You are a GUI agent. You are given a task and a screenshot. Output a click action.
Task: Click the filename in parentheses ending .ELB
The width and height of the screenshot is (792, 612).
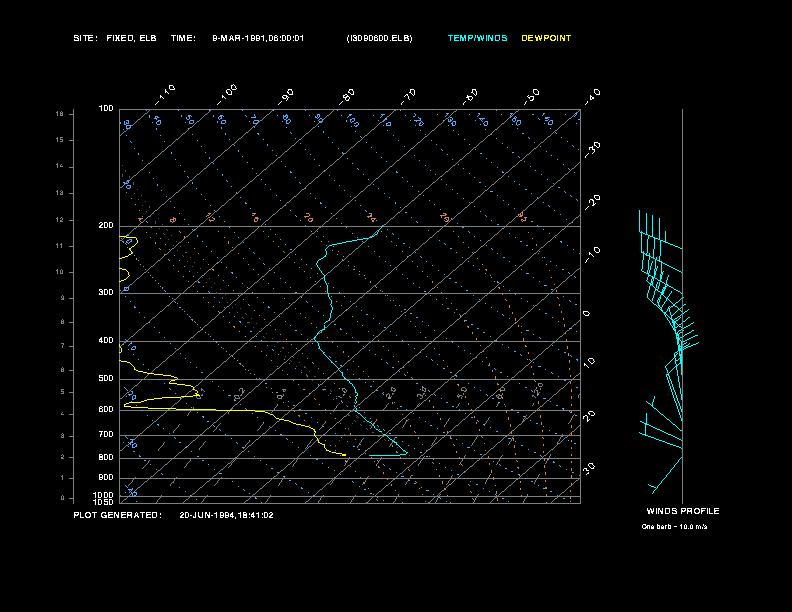379,38
